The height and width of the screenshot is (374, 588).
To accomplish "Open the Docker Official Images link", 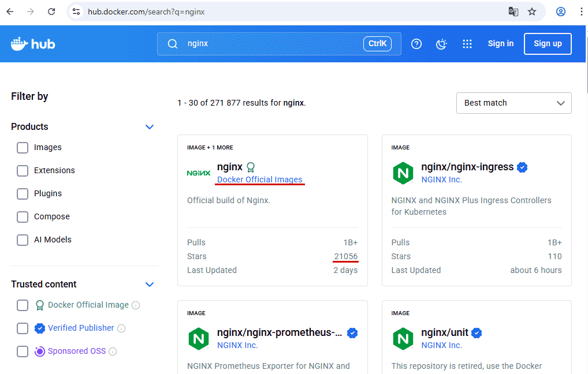I will click(x=259, y=179).
